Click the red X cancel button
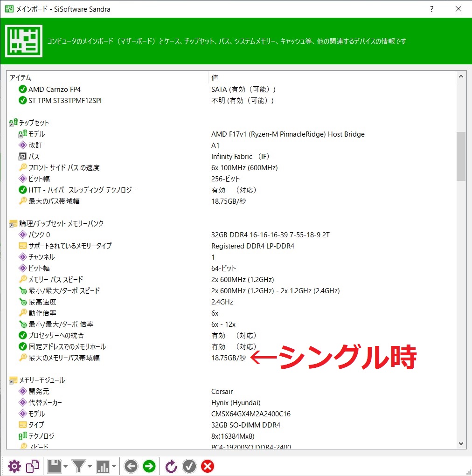This screenshot has width=472, height=476. point(208,466)
